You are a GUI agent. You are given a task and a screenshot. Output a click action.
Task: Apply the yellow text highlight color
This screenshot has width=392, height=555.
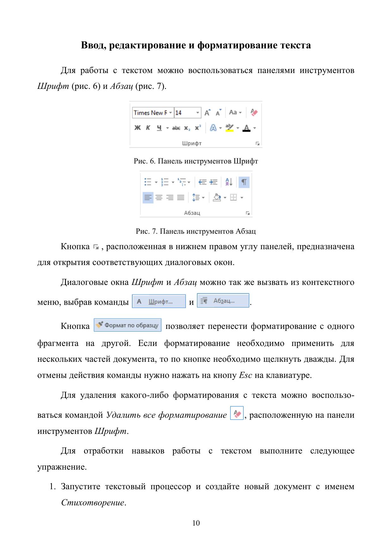click(x=230, y=128)
